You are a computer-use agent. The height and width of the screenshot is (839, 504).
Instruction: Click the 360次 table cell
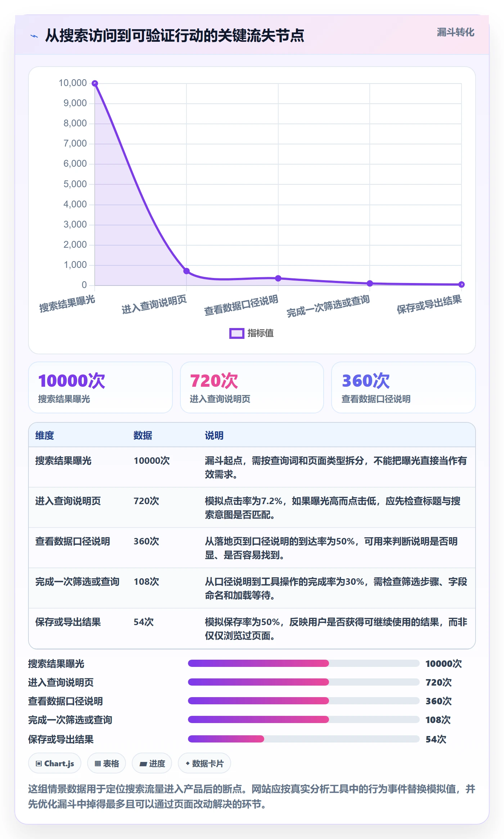point(147,541)
